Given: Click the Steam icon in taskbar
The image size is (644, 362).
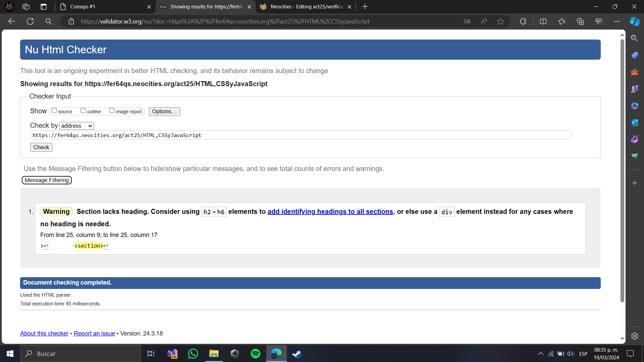Looking at the screenshot, I should (297, 354).
